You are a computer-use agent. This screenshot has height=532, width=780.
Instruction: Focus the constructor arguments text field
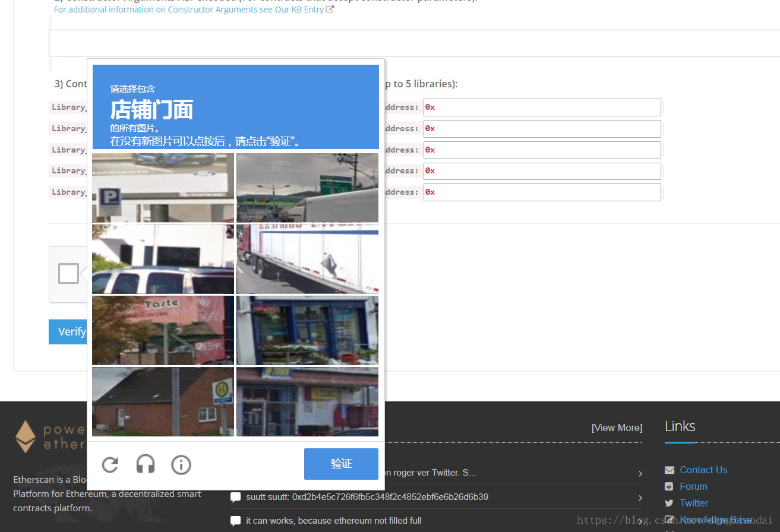414,43
